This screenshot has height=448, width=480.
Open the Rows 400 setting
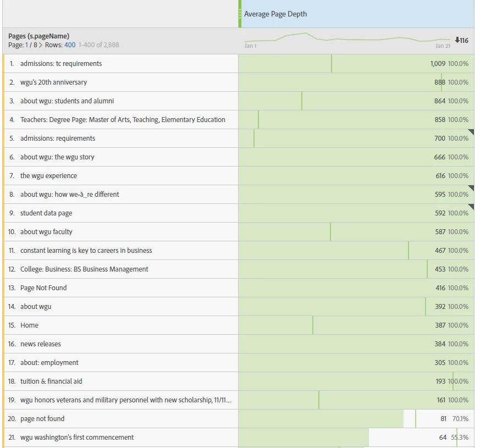(x=70, y=45)
